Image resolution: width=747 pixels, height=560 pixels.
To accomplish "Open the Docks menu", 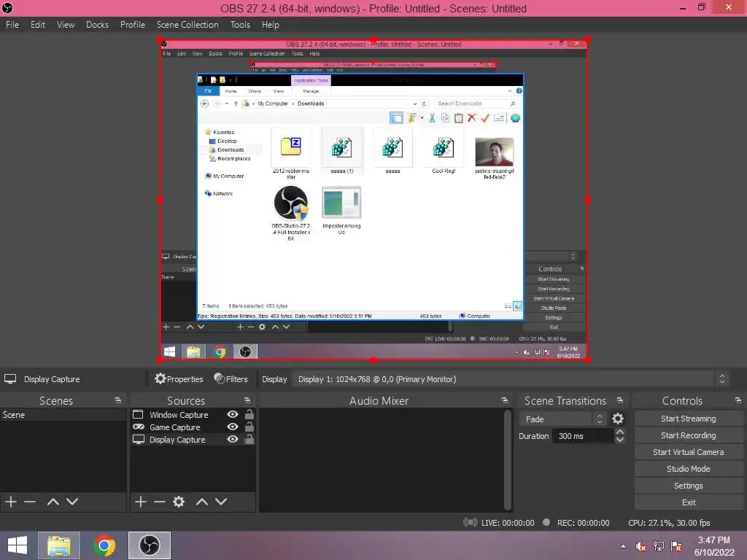I will (97, 24).
